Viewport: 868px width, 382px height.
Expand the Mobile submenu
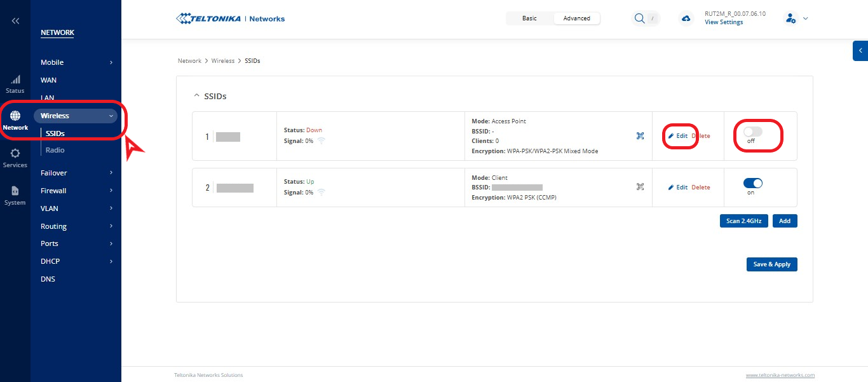click(76, 62)
